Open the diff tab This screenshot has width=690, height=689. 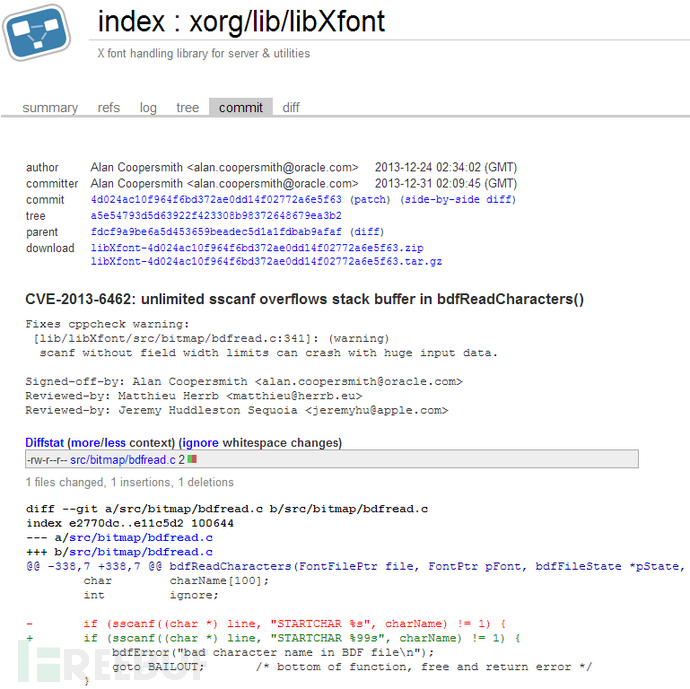coord(291,107)
